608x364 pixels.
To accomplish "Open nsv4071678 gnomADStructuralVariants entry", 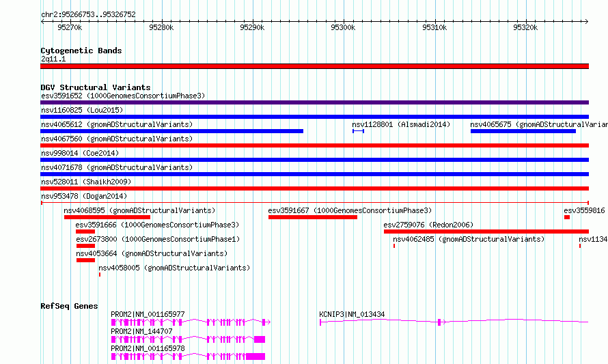I will point(117,167).
